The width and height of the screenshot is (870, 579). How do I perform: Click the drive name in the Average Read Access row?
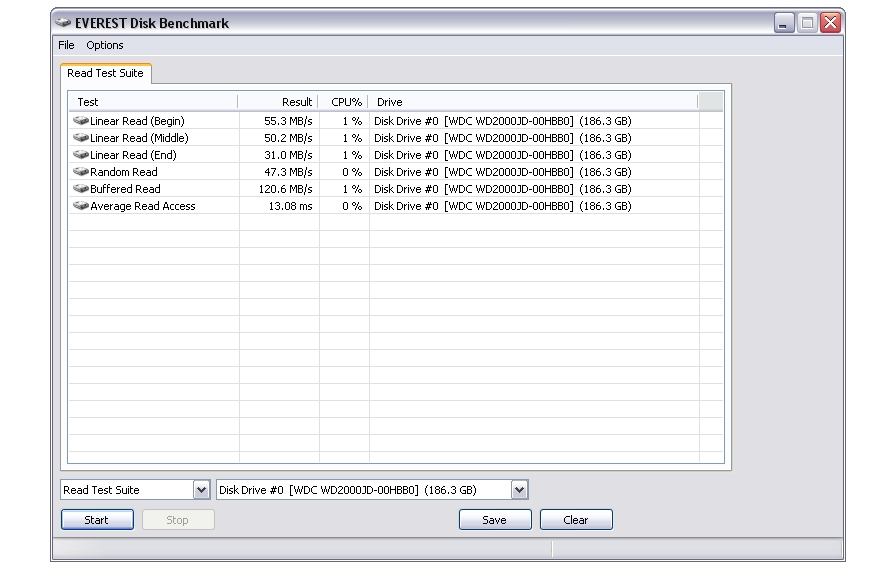(x=503, y=206)
